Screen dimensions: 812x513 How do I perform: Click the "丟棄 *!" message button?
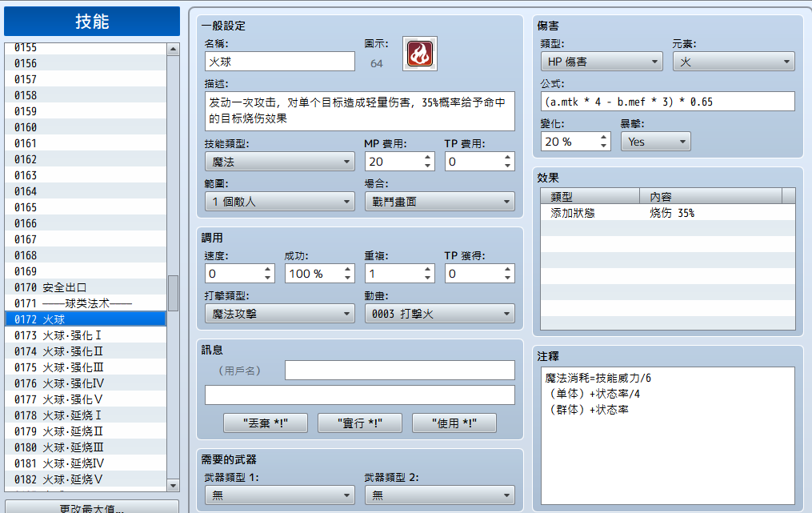(x=266, y=423)
